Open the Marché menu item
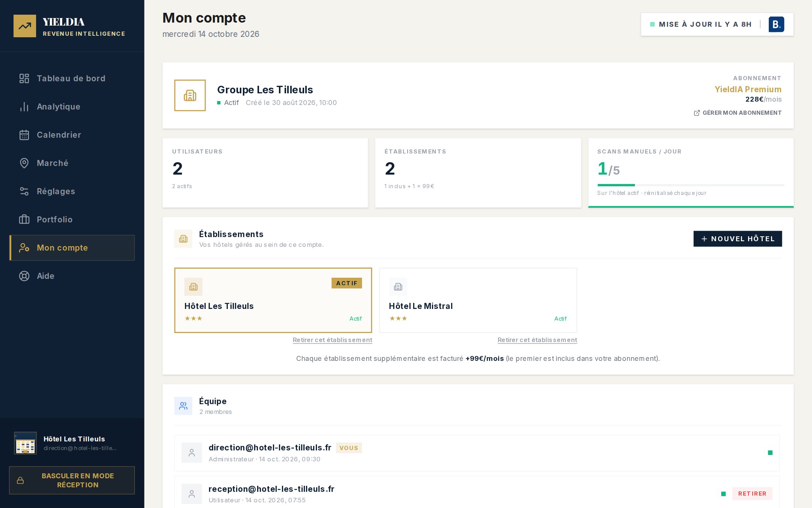This screenshot has width=812, height=508. click(x=72, y=163)
